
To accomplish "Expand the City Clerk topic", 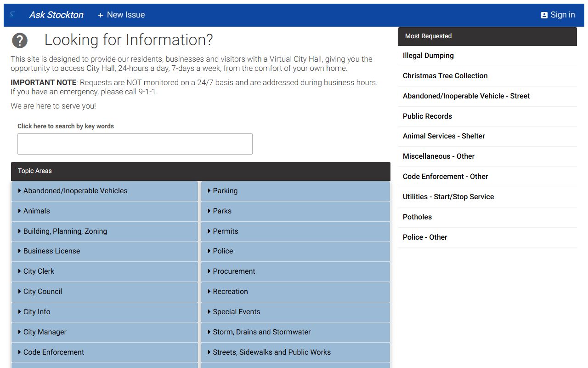I will (105, 271).
